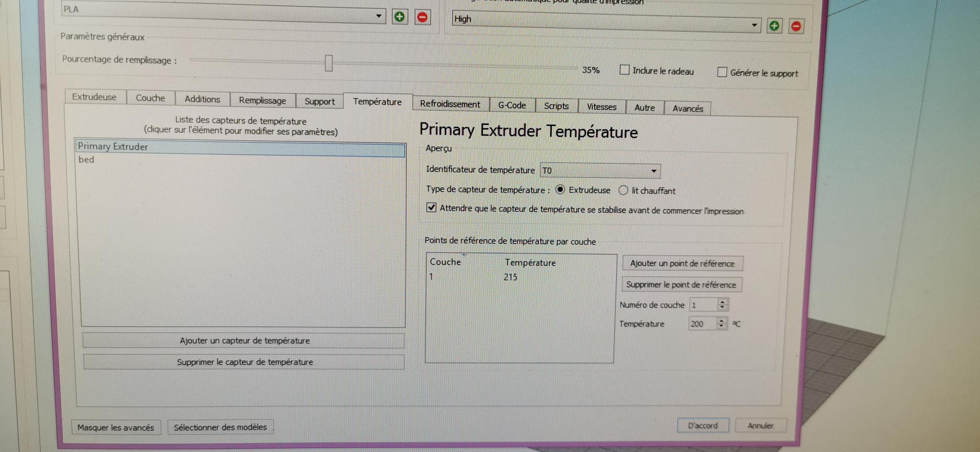Click Ajouter un point de référence
The image size is (980, 452).
point(682,263)
